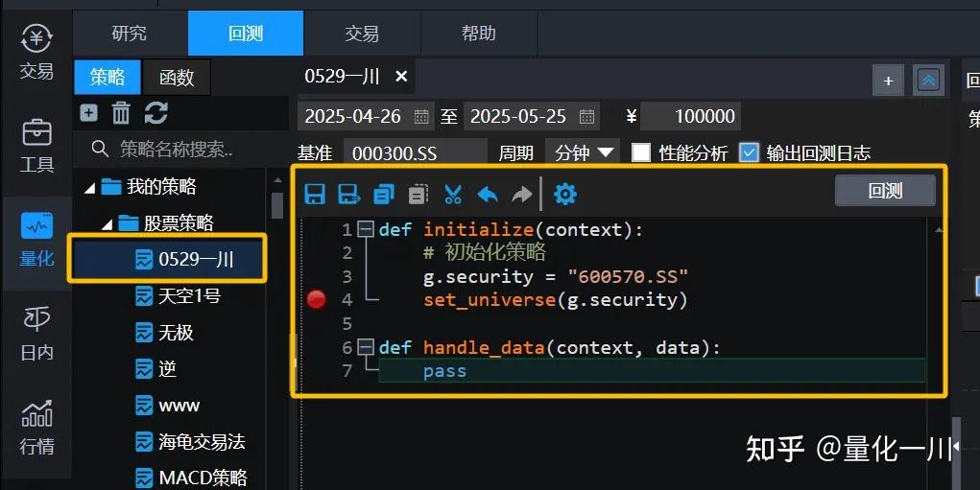Click the start date field 2025-04-26
This screenshot has height=490, width=980.
365,116
